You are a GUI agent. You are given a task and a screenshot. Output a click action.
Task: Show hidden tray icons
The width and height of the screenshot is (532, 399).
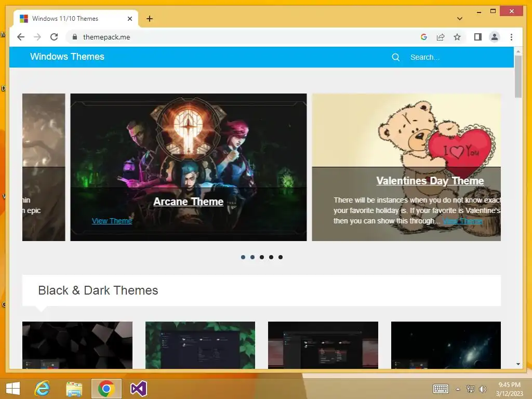click(458, 389)
